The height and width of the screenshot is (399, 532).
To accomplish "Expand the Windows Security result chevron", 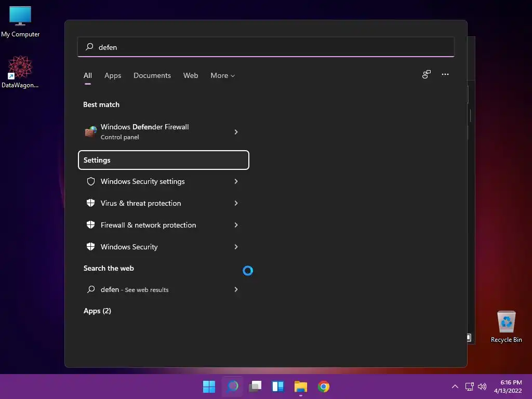I will (x=236, y=247).
